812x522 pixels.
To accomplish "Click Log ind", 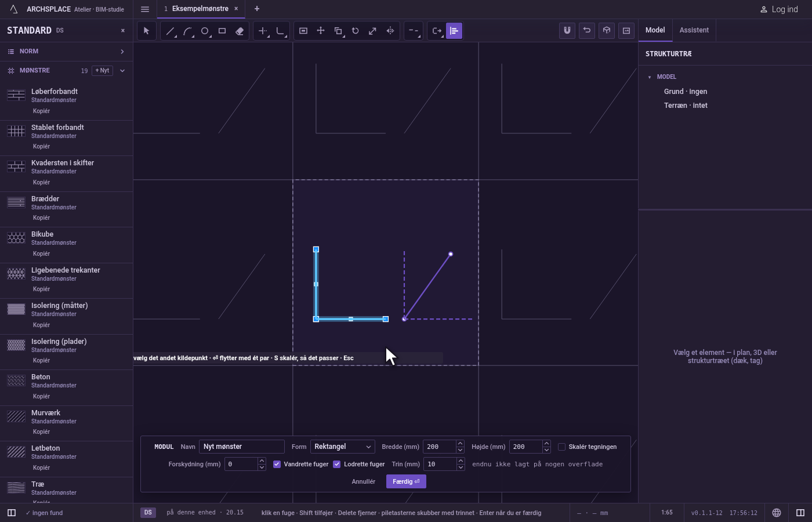I will click(x=779, y=9).
